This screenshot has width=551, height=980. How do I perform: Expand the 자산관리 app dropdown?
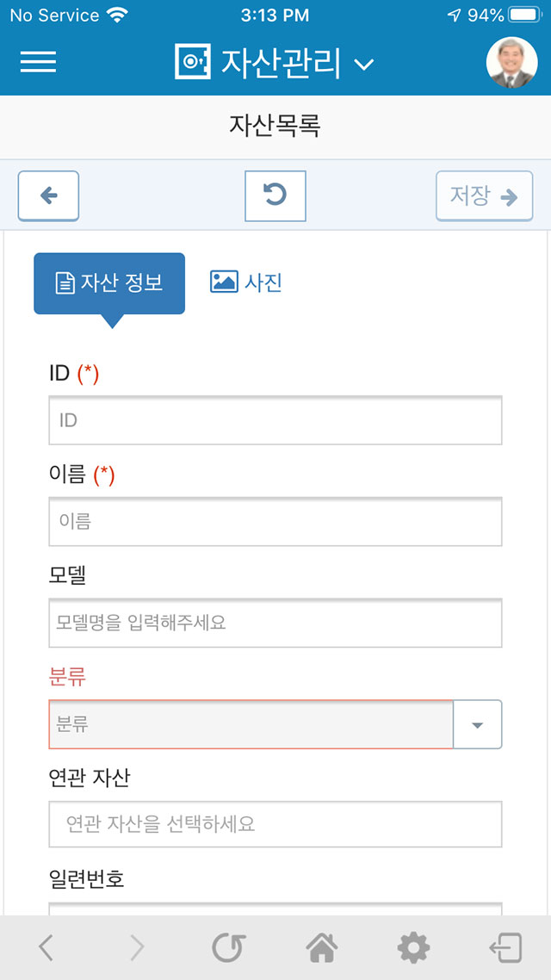click(363, 65)
